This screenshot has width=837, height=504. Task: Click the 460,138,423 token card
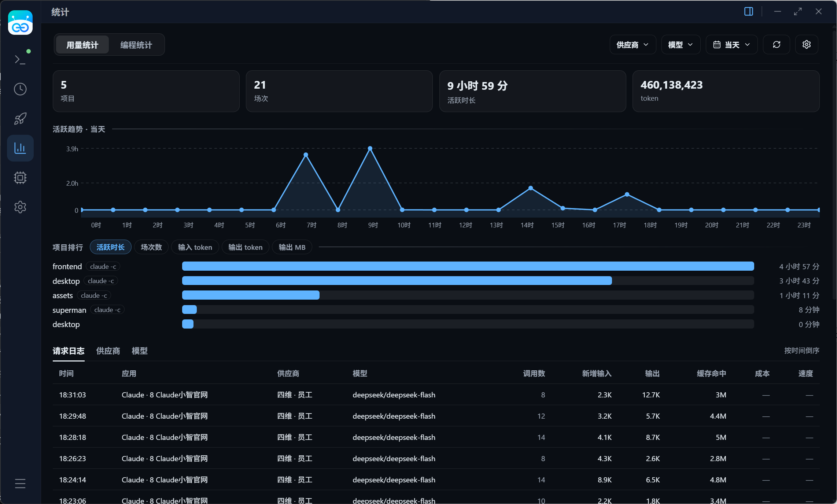[726, 91]
